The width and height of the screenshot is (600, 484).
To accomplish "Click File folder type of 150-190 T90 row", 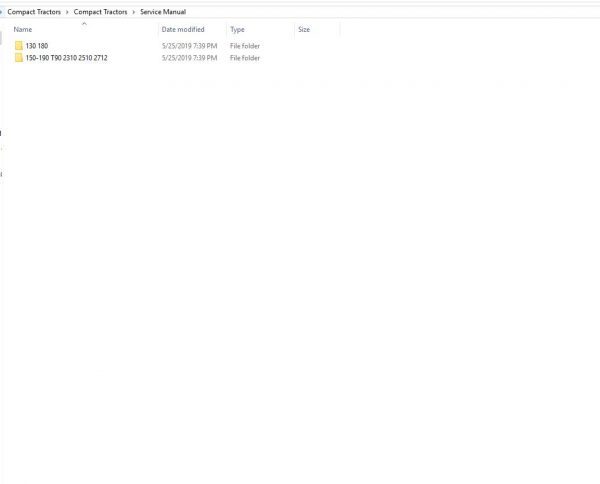I will pos(245,58).
